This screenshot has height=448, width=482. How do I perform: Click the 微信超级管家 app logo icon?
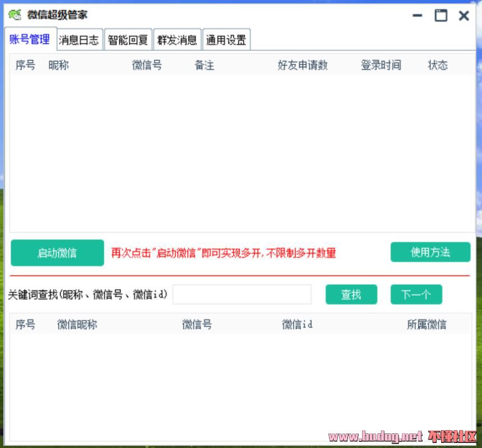click(15, 15)
